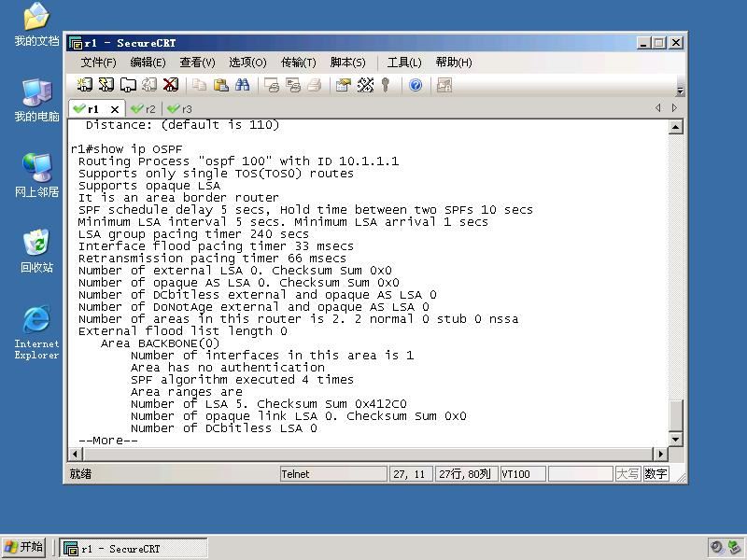Open the 查看(V) menu

[x=197, y=63]
